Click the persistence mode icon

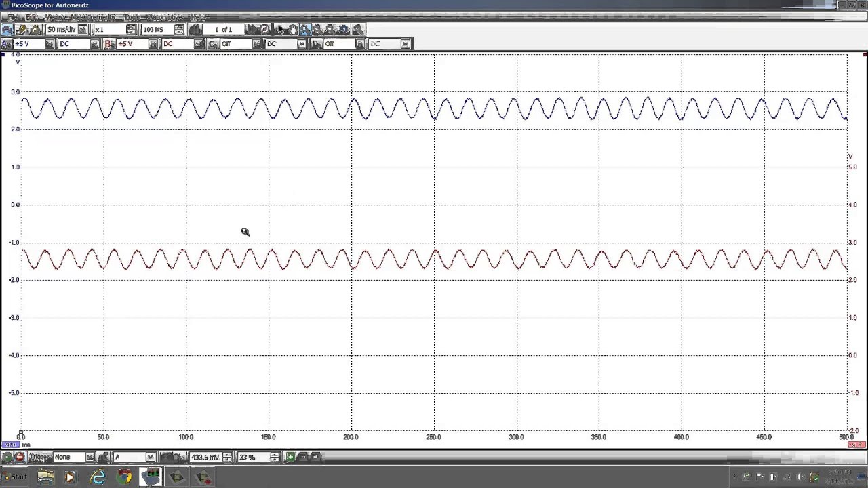click(22, 30)
